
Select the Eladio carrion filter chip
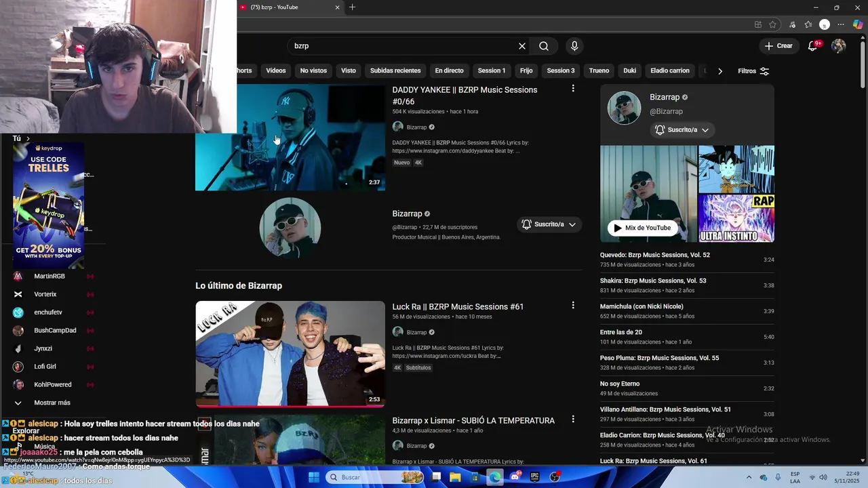[x=670, y=70]
